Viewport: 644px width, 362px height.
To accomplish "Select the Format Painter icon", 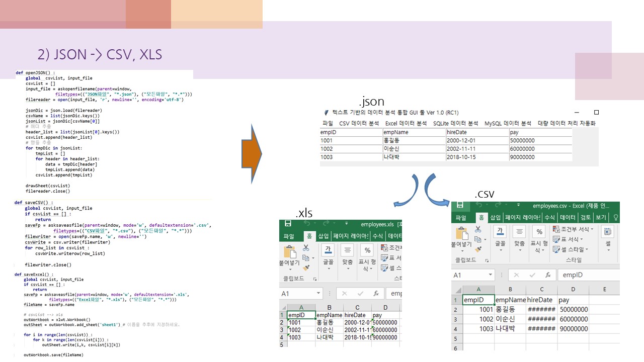I will coord(478,249).
